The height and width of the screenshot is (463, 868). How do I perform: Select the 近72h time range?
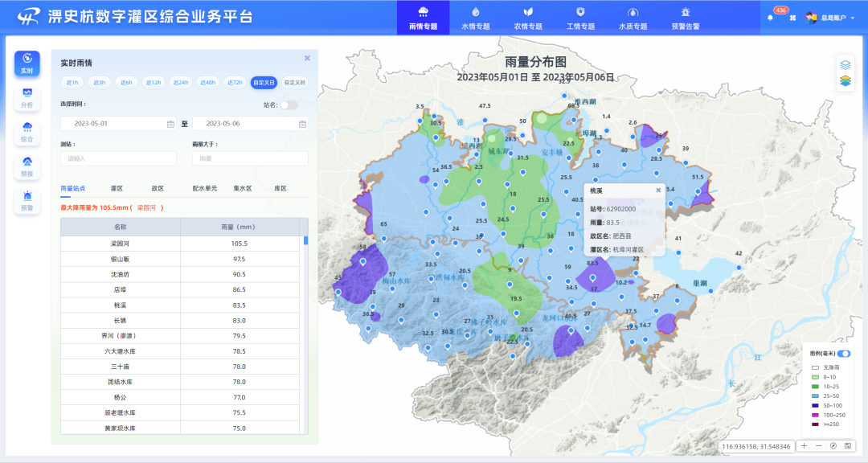pos(235,83)
